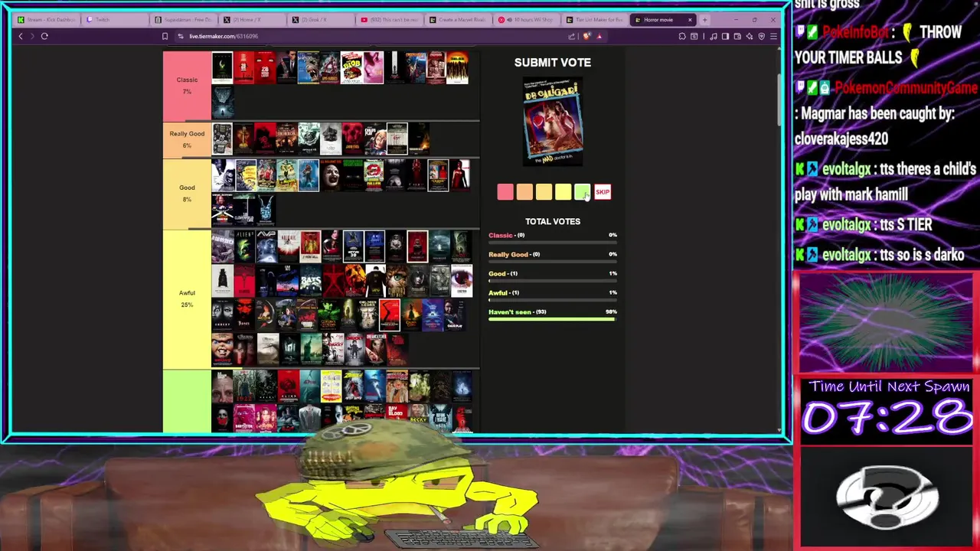This screenshot has height=551, width=980.
Task: Open the browser hamburger menu
Action: point(773,36)
